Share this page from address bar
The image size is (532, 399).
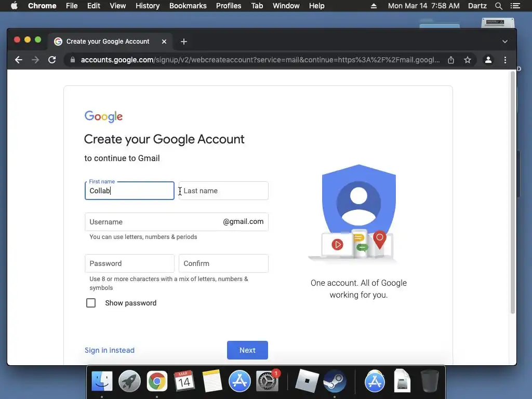pyautogui.click(x=451, y=60)
